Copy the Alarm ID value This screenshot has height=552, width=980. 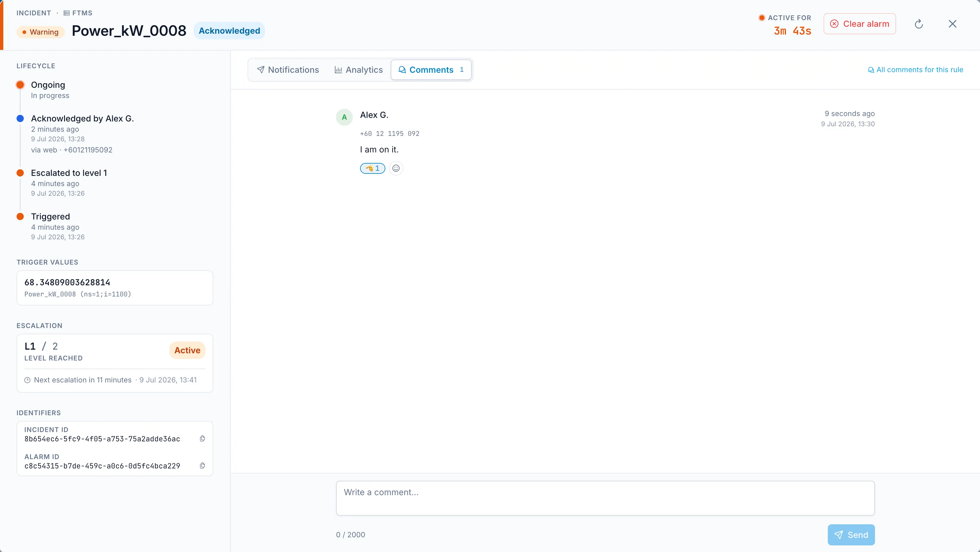202,465
